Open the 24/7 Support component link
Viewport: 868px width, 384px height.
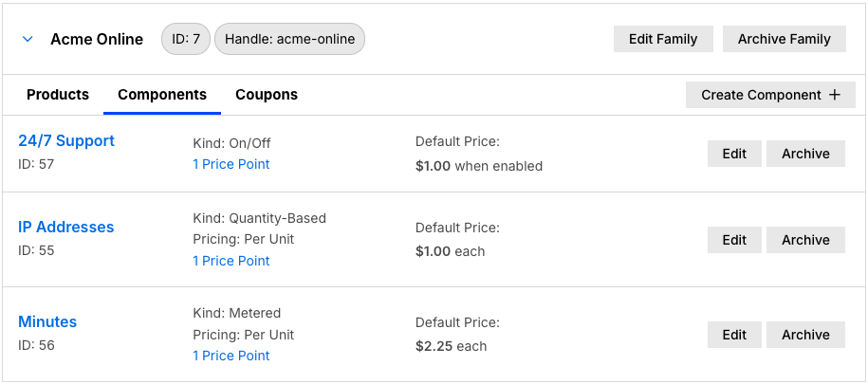coord(66,141)
